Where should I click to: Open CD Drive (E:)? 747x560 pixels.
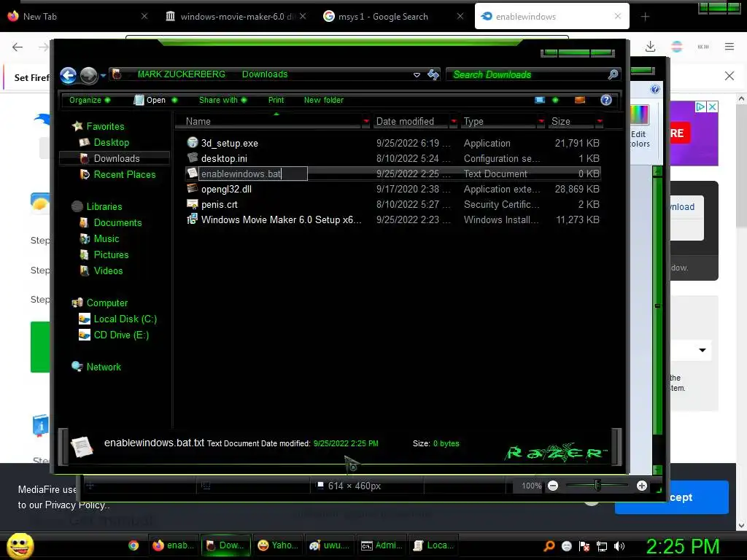pyautogui.click(x=122, y=335)
